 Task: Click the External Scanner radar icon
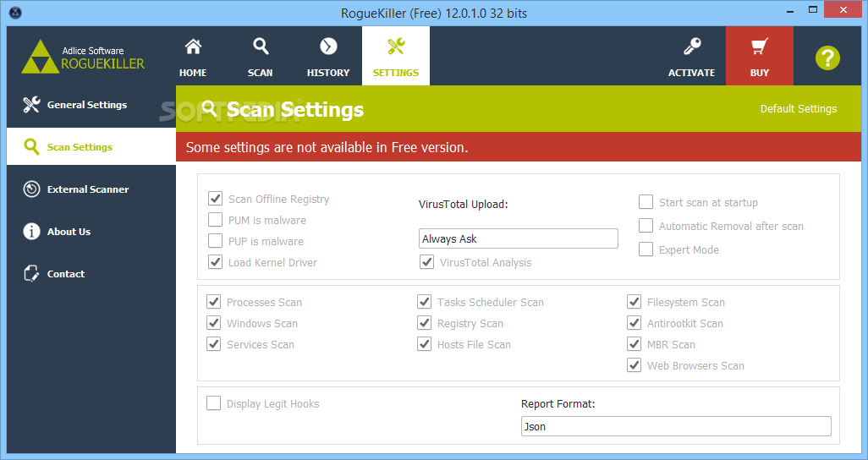31,189
